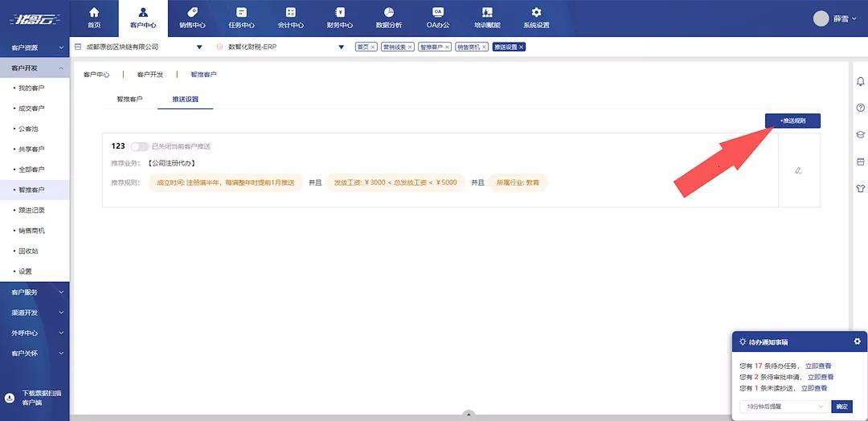Click the 【公司注册代办】 recommended business text
The width and height of the screenshot is (868, 421).
coord(172,164)
